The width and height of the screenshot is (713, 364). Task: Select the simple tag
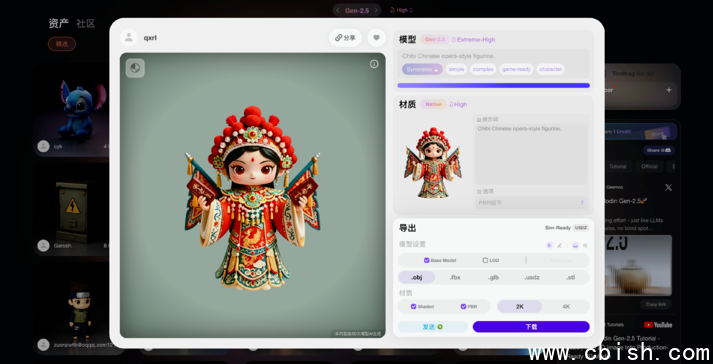coord(456,69)
